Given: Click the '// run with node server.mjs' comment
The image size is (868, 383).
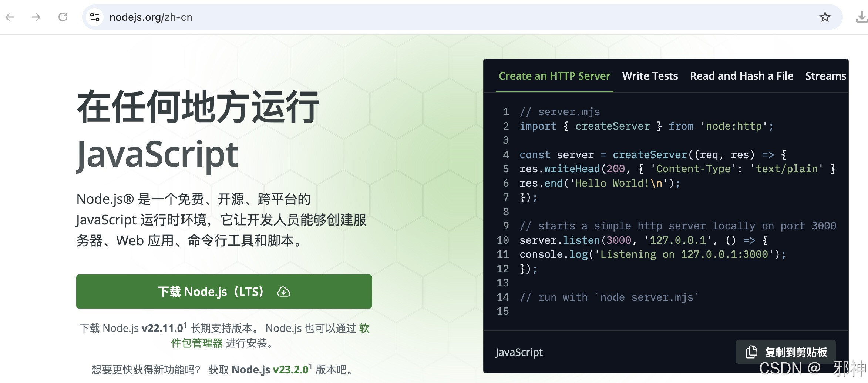Looking at the screenshot, I should [x=609, y=297].
